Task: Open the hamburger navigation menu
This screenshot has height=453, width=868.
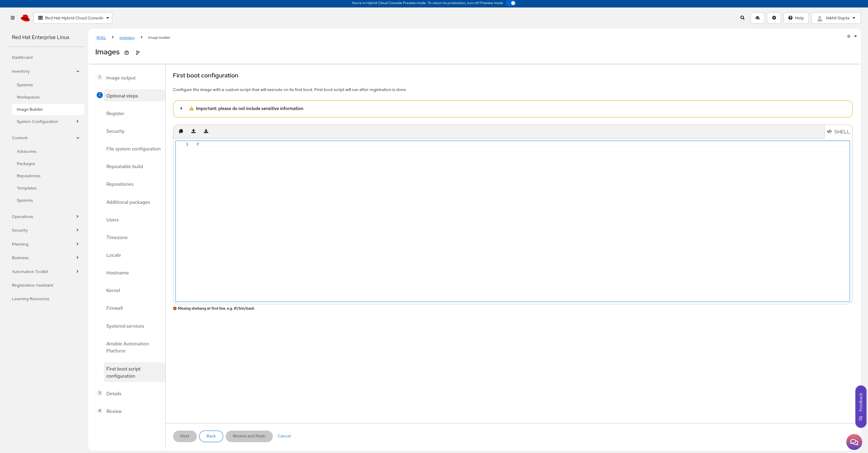Action: coord(13,18)
